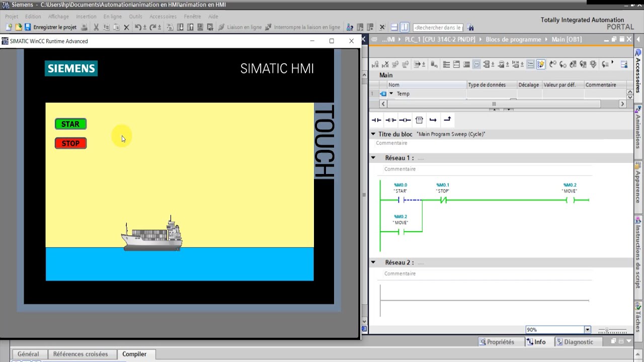Click the delete X icon in main toolbar
Image resolution: width=644 pixels, height=362 pixels.
pos(126,27)
